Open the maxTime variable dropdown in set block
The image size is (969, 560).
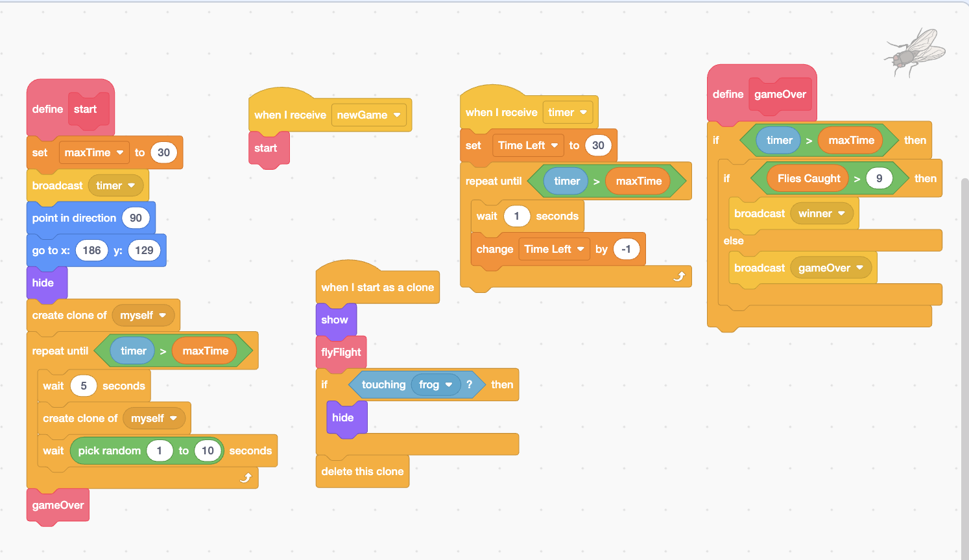94,152
